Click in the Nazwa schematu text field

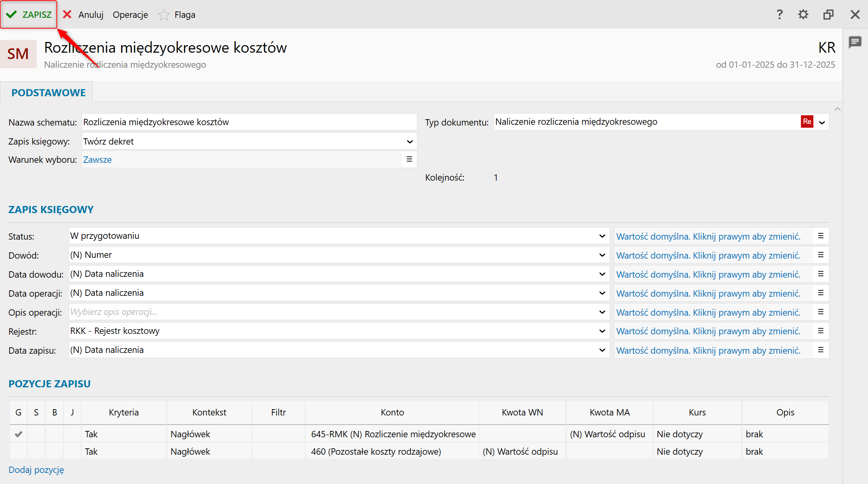(249, 122)
